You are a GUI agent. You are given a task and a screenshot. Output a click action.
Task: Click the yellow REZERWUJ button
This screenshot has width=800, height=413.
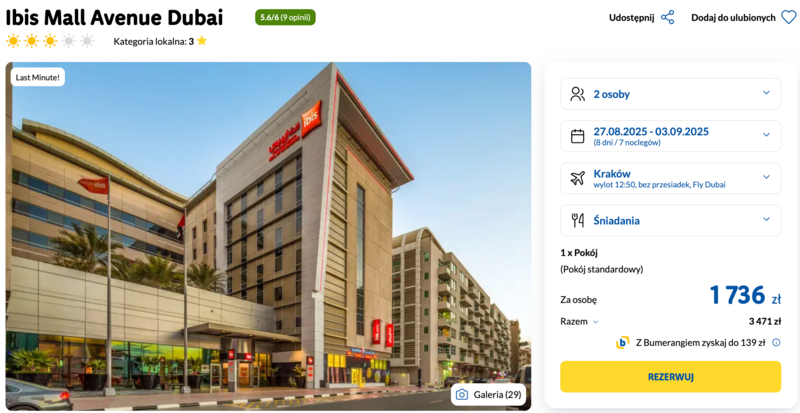pyautogui.click(x=670, y=377)
